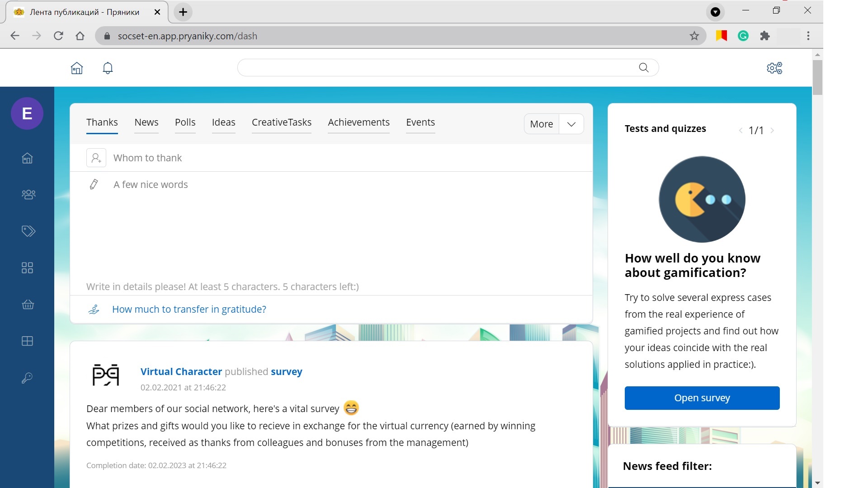Open the survey link in the post
The width and height of the screenshot is (868, 488).
pos(287,371)
